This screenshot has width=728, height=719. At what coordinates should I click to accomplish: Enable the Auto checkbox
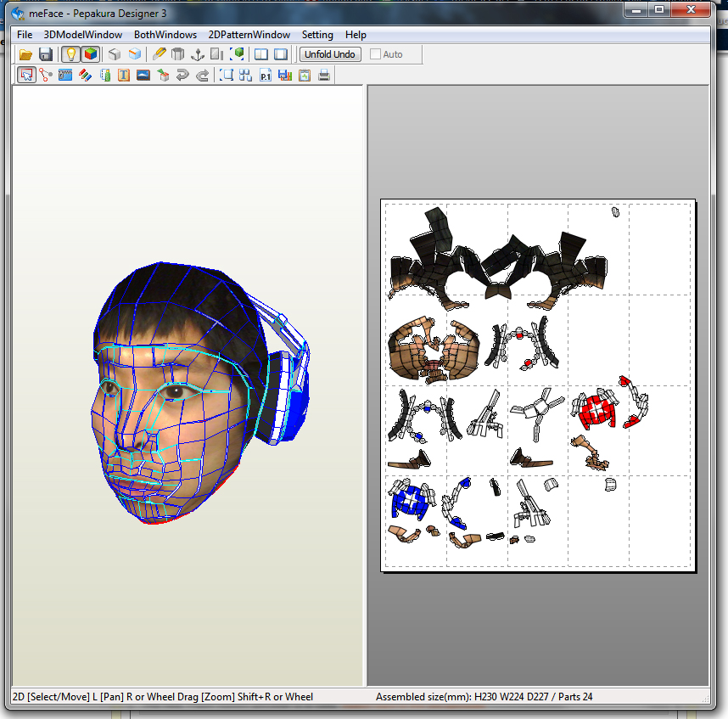coord(375,54)
